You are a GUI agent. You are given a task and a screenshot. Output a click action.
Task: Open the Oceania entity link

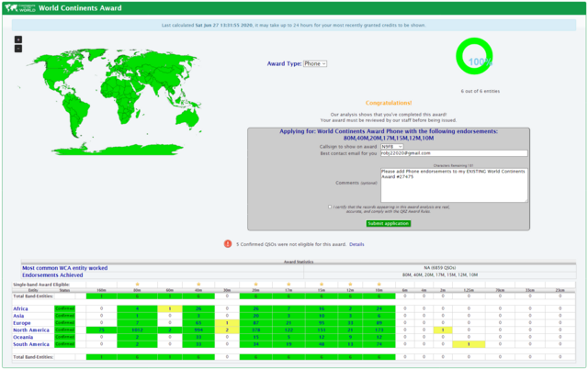(23, 337)
